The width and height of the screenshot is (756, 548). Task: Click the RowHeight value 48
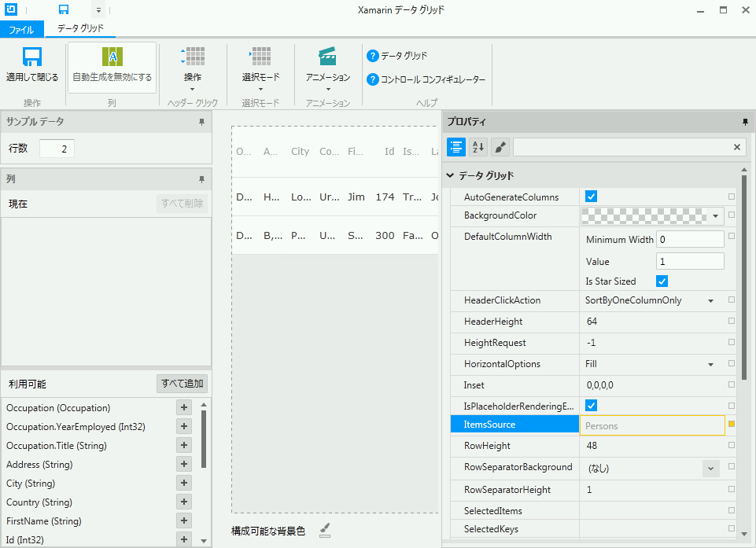click(x=592, y=446)
